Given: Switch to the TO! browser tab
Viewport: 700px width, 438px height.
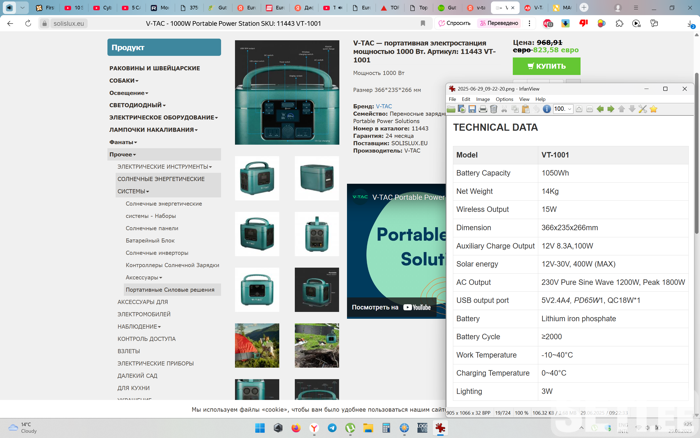Looking at the screenshot, I should (x=390, y=8).
